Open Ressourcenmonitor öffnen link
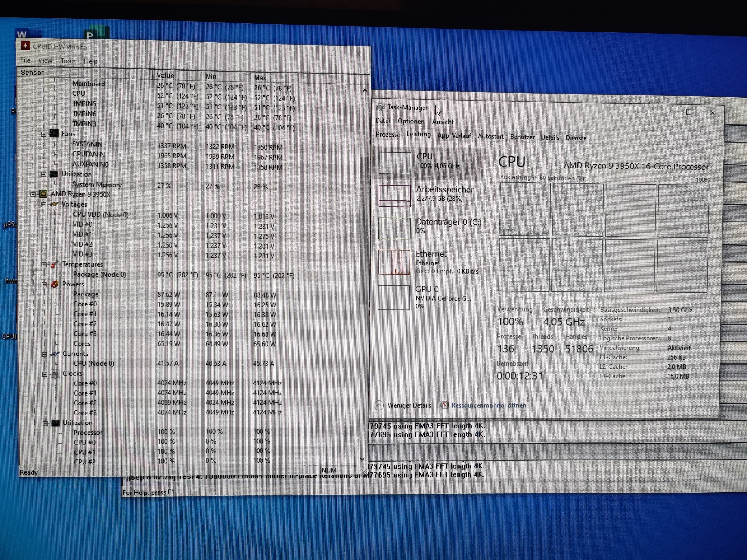 pos(488,405)
